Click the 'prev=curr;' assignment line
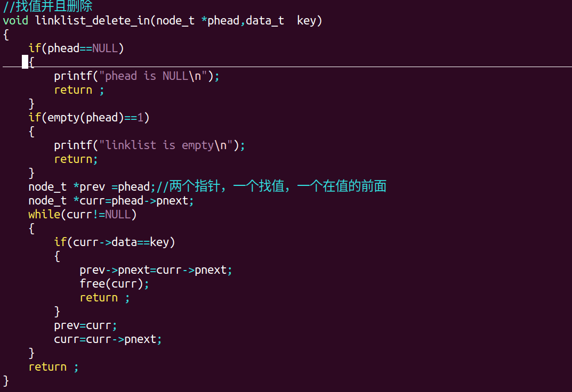The height and width of the screenshot is (392, 572). [85, 325]
